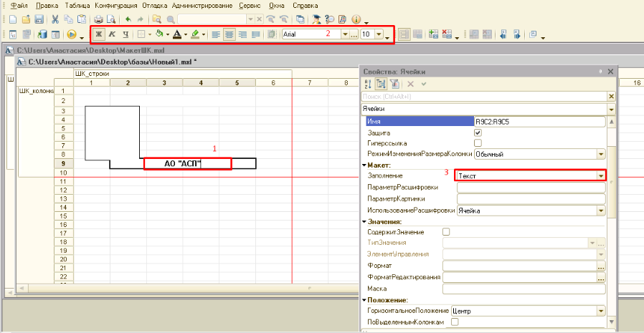Open the Таблица menu
The image size is (644, 333).
coord(77,6)
